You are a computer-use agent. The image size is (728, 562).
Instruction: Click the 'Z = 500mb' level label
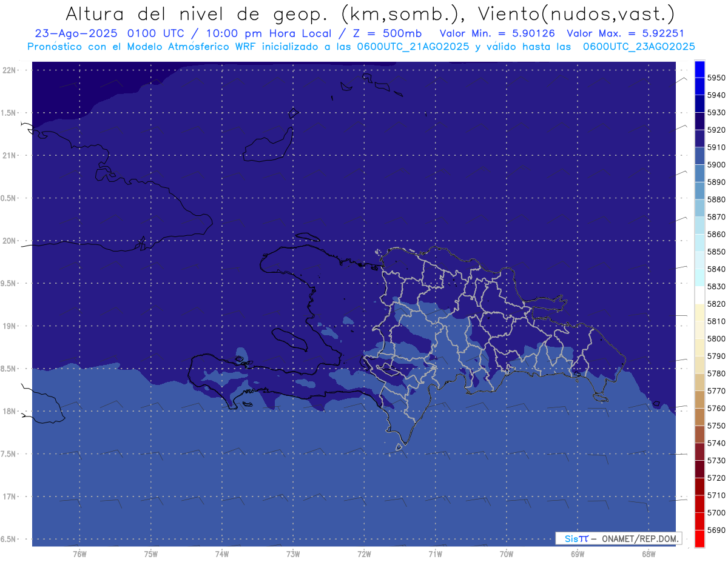point(388,34)
